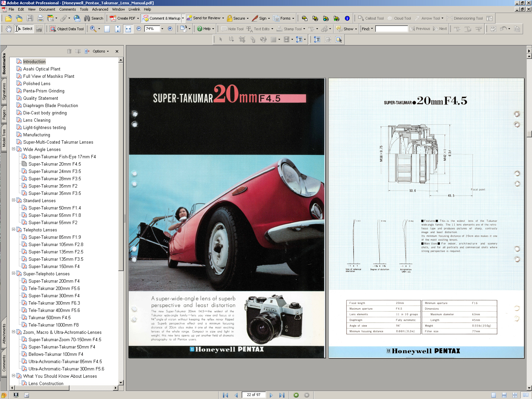Viewport: 532px width, 399px height.
Task: Open the Comment & Markup dropdown arrow
Action: (183, 18)
